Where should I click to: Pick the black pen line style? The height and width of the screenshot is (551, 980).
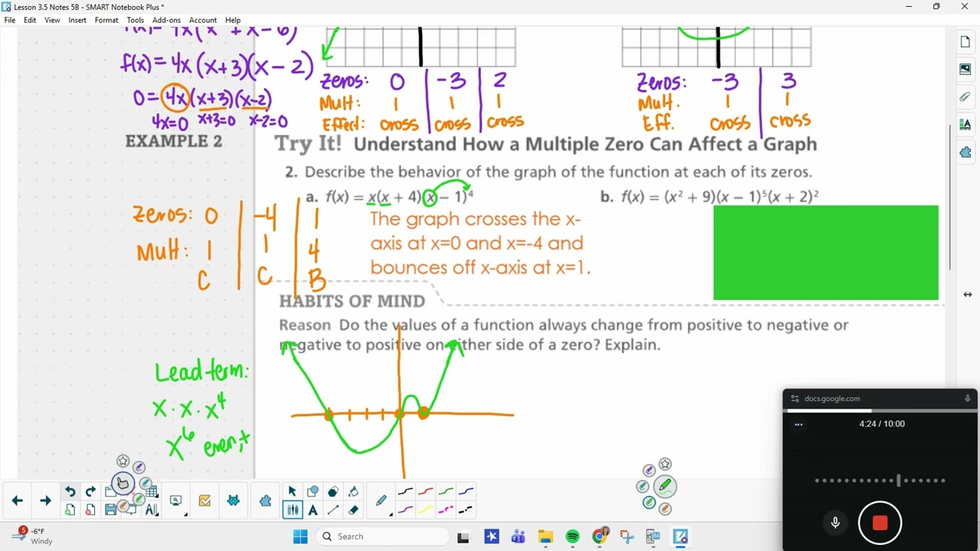(405, 491)
